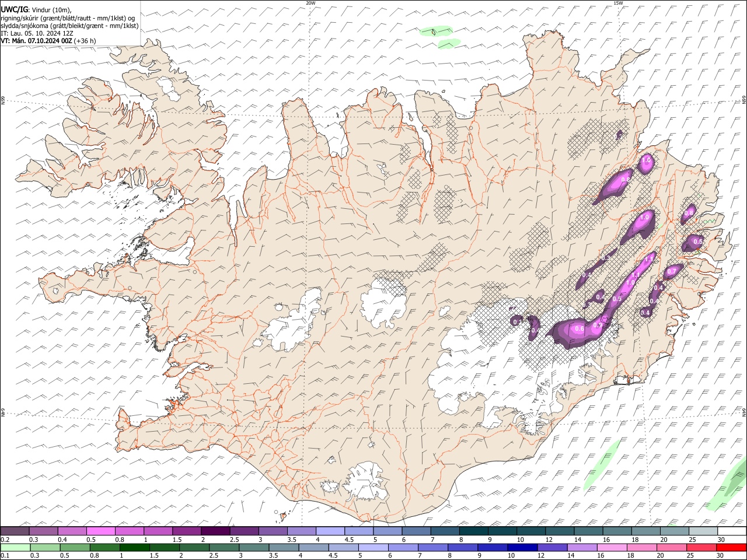
Task: Select the 'VT: Mán. 07.10.2024 00Z' valid time text
Action: pyautogui.click(x=36, y=41)
